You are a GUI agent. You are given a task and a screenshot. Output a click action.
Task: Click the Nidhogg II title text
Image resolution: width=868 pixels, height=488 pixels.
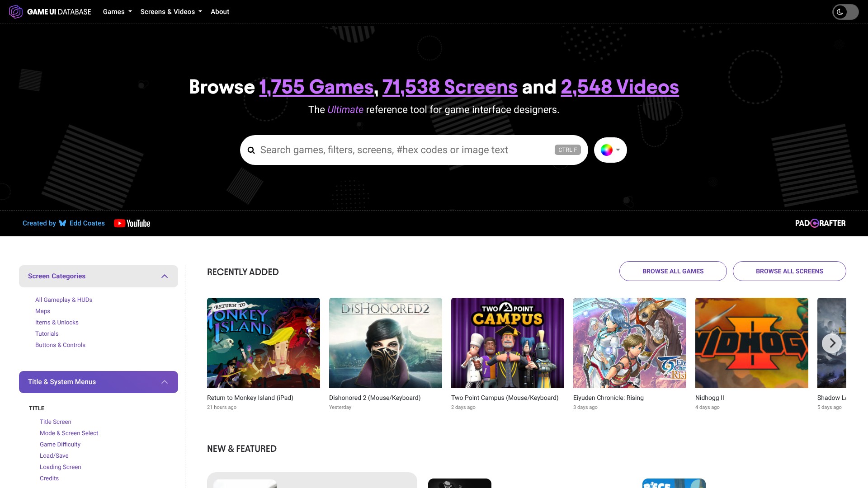pos(710,398)
